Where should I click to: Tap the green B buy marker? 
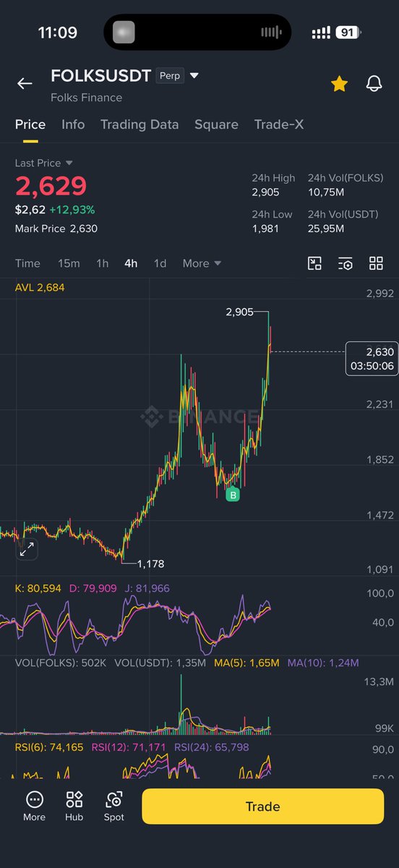pyautogui.click(x=233, y=495)
